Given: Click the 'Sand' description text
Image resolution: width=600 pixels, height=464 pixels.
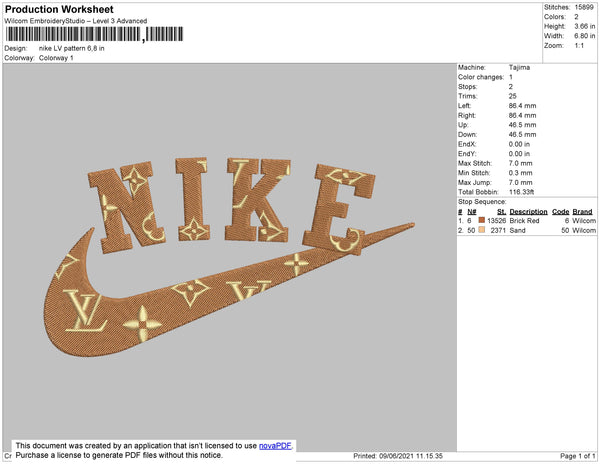Looking at the screenshot, I should point(517,230).
